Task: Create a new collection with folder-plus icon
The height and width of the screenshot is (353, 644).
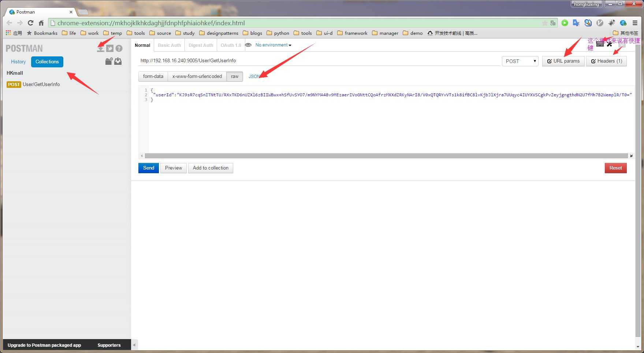Action: [x=109, y=61]
